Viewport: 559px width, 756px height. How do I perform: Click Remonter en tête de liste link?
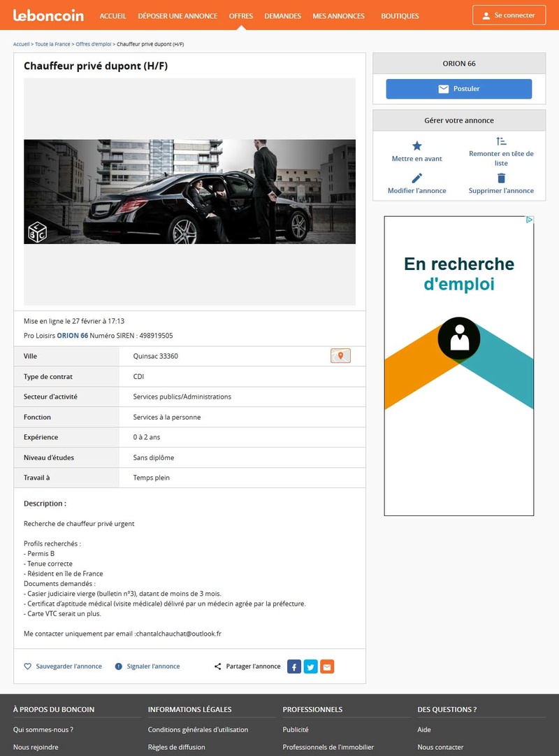pyautogui.click(x=501, y=158)
